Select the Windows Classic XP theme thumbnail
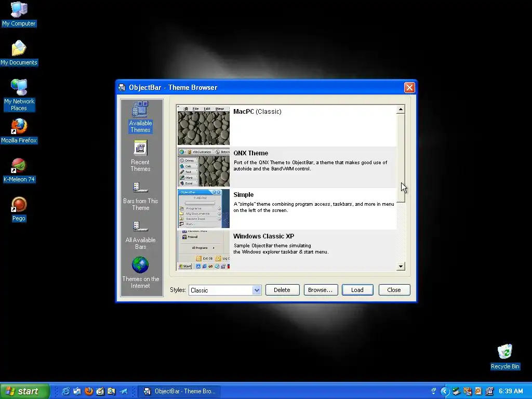The image size is (532, 399). coord(204,250)
